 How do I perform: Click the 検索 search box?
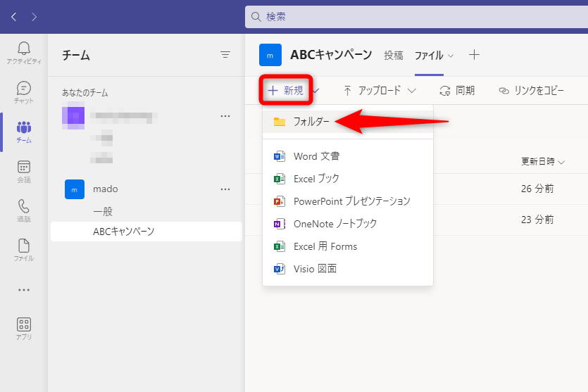(x=416, y=16)
